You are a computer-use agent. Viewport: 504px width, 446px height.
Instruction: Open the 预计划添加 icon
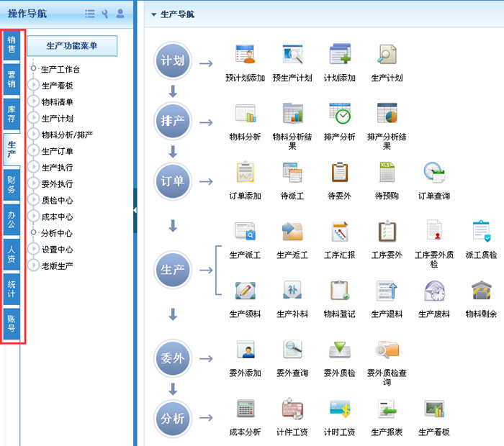[246, 55]
